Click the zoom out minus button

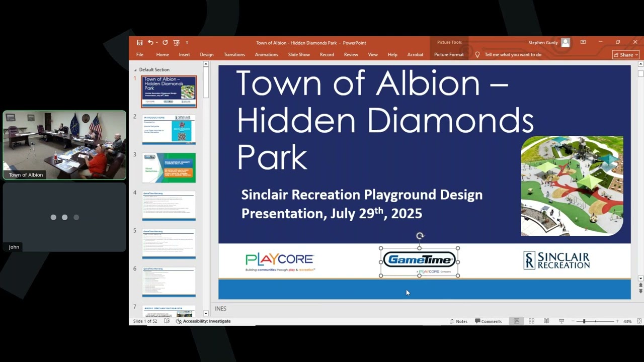point(573,321)
